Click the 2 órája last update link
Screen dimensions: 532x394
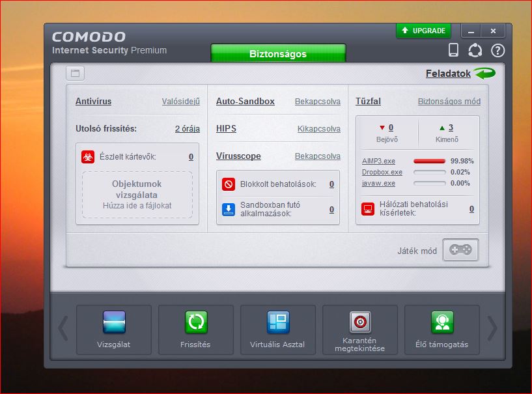click(x=188, y=128)
